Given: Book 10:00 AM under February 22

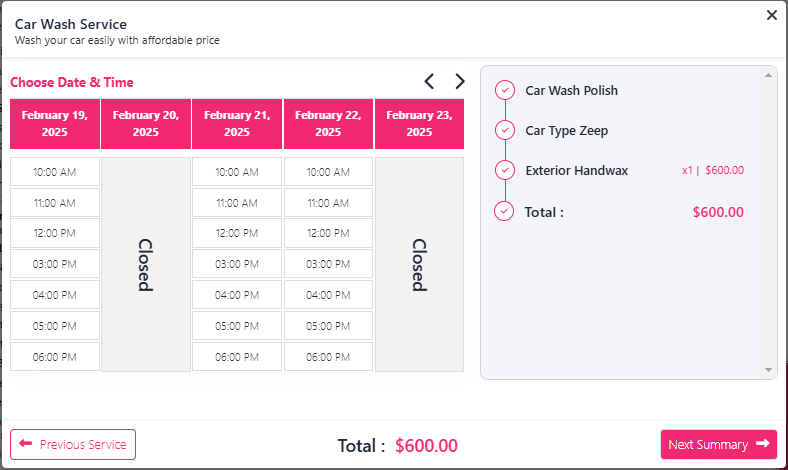Looking at the screenshot, I should [328, 172].
